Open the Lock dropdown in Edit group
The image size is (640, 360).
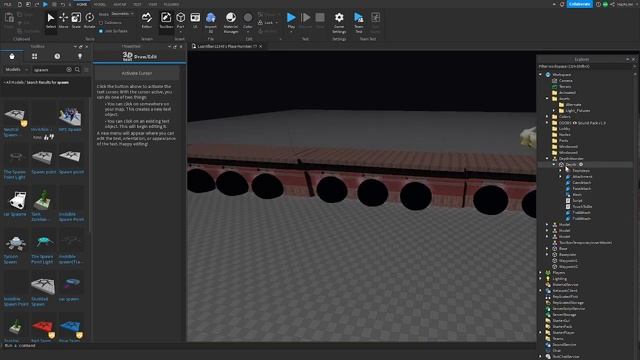pos(268,23)
